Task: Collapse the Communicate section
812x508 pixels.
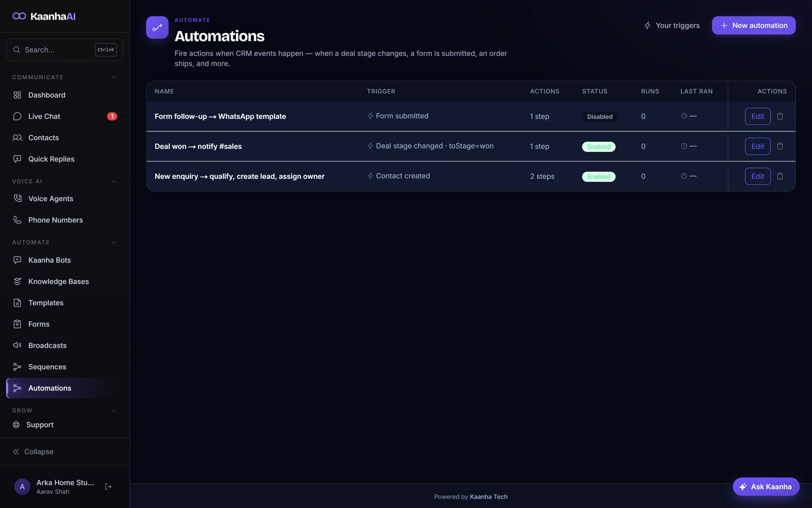Action: (114, 77)
